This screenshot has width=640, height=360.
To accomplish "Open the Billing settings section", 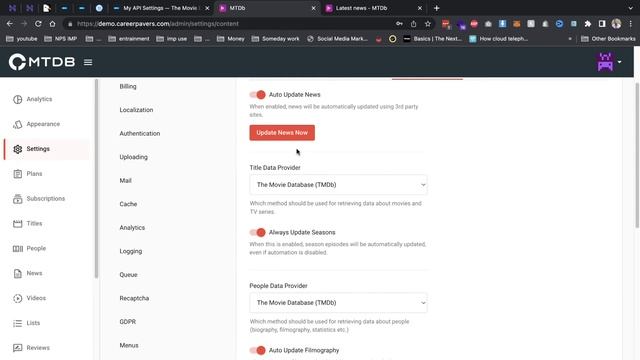I will [x=128, y=87].
